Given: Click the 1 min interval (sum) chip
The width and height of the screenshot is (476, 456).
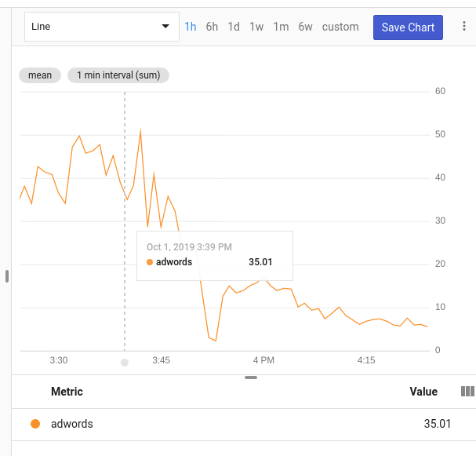Looking at the screenshot, I should pyautogui.click(x=118, y=75).
